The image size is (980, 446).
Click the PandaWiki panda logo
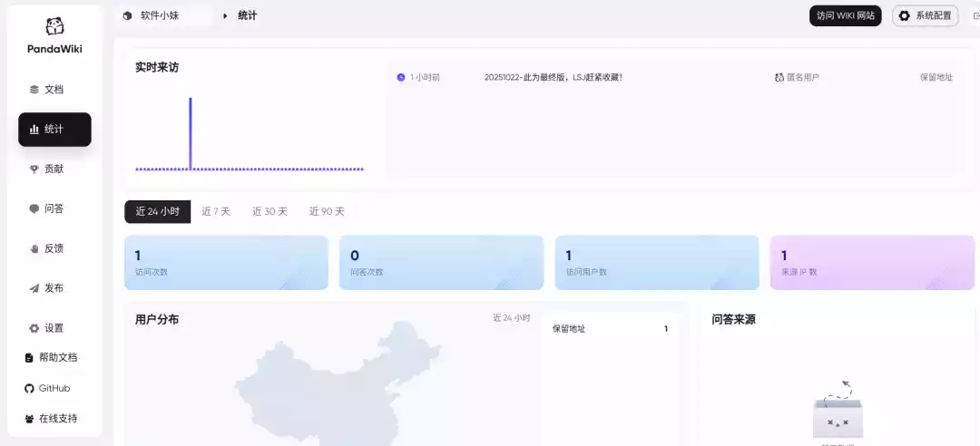pyautogui.click(x=55, y=25)
